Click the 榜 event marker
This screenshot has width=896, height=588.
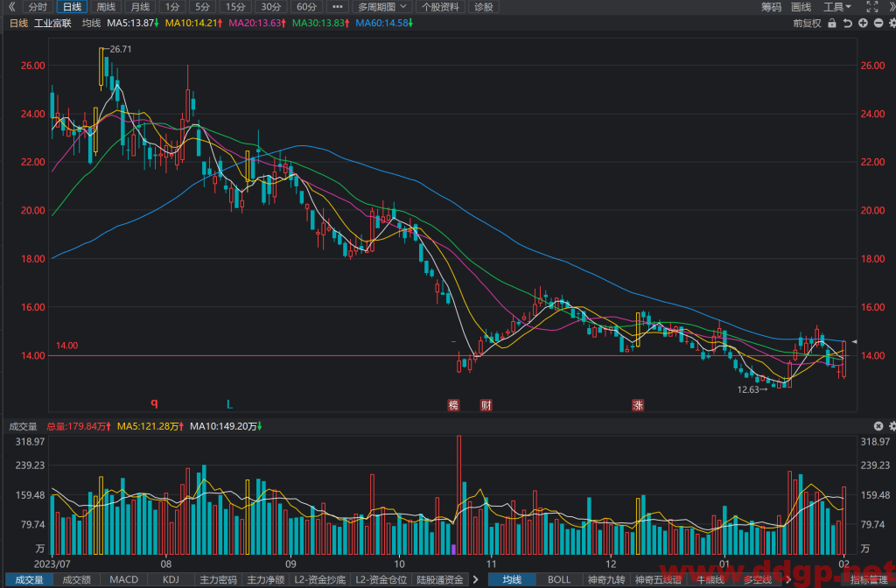coord(453,405)
